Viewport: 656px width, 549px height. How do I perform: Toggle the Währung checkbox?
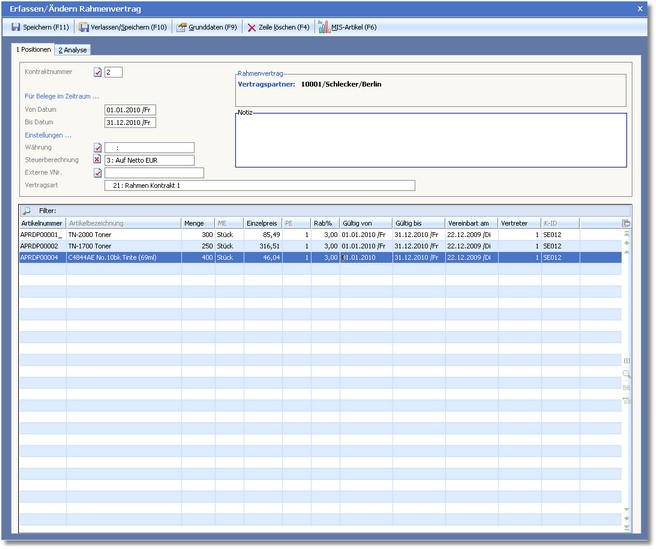coord(98,148)
